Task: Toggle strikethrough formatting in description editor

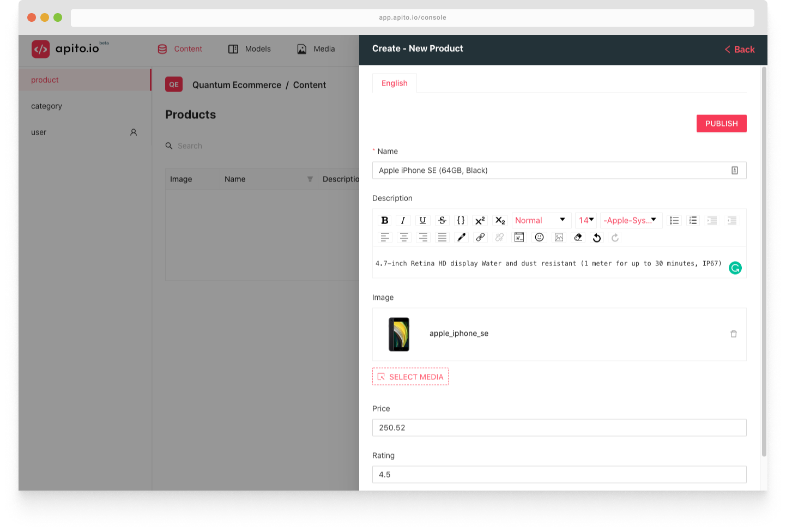Action: pos(442,220)
